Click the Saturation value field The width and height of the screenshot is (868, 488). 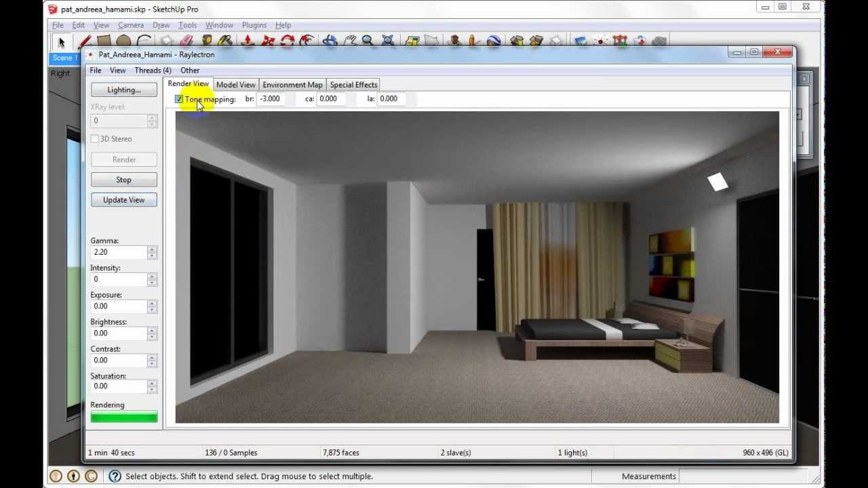click(119, 386)
